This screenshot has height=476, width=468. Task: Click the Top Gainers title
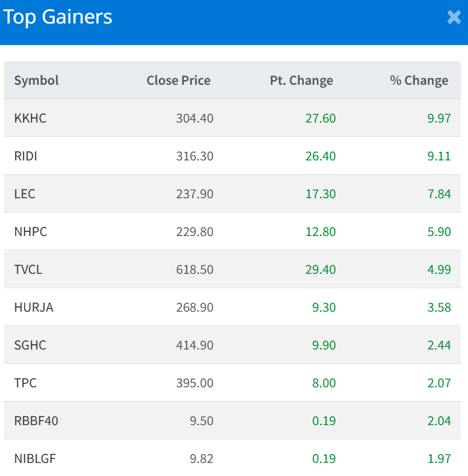[x=57, y=18]
